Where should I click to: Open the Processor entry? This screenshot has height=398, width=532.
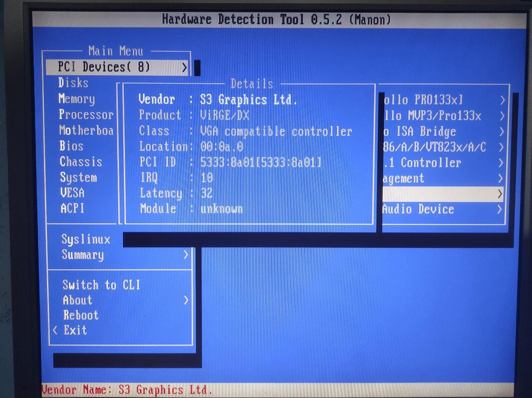click(86, 115)
